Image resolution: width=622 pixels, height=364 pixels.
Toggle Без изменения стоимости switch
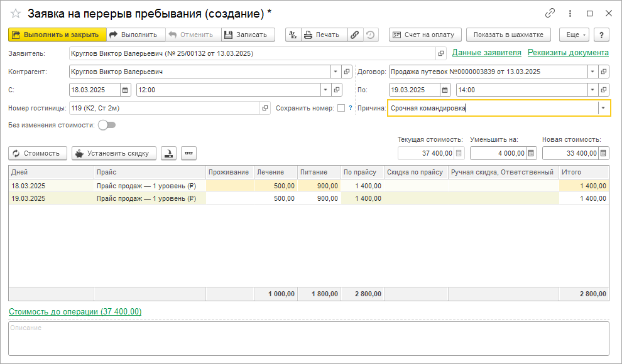click(x=107, y=125)
